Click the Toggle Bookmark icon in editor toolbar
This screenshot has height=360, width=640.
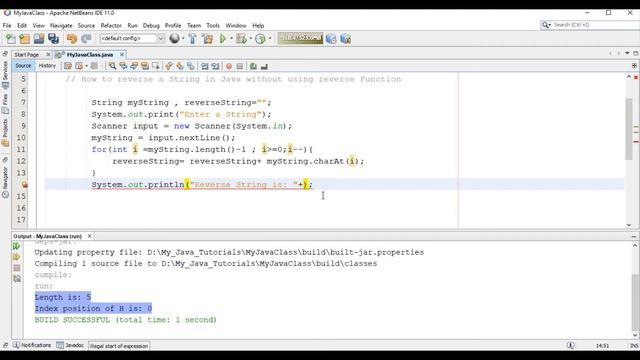pyautogui.click(x=191, y=66)
